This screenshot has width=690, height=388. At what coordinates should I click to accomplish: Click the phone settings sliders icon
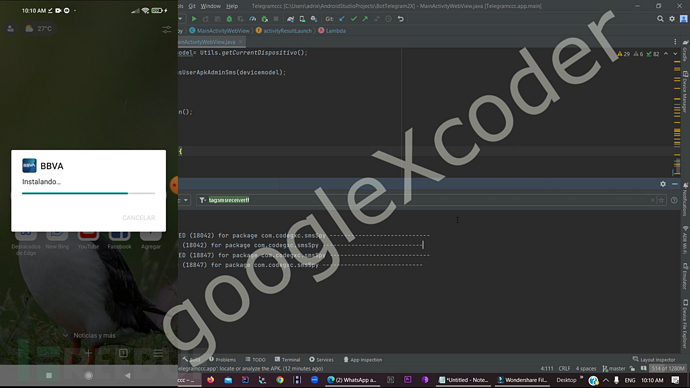click(167, 29)
